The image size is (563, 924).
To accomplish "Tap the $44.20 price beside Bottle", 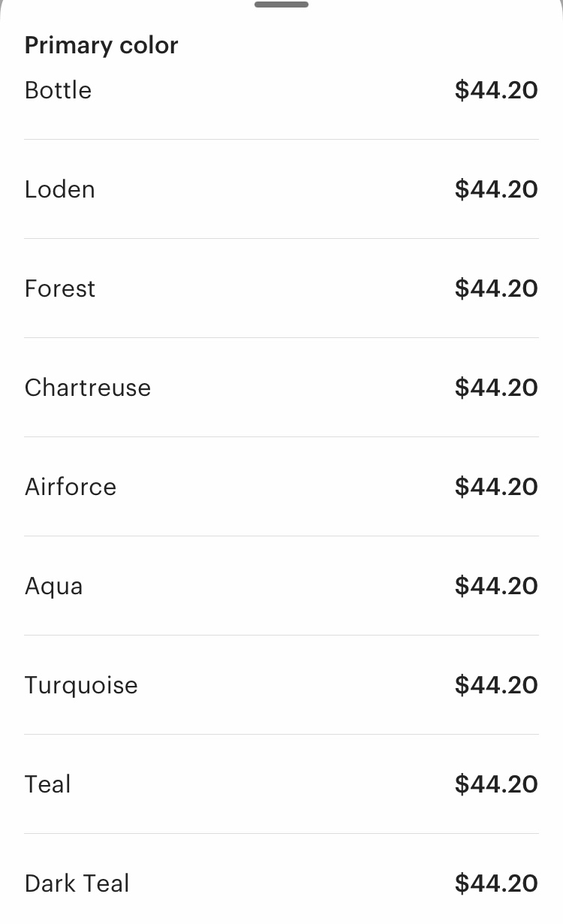I will pos(496,90).
